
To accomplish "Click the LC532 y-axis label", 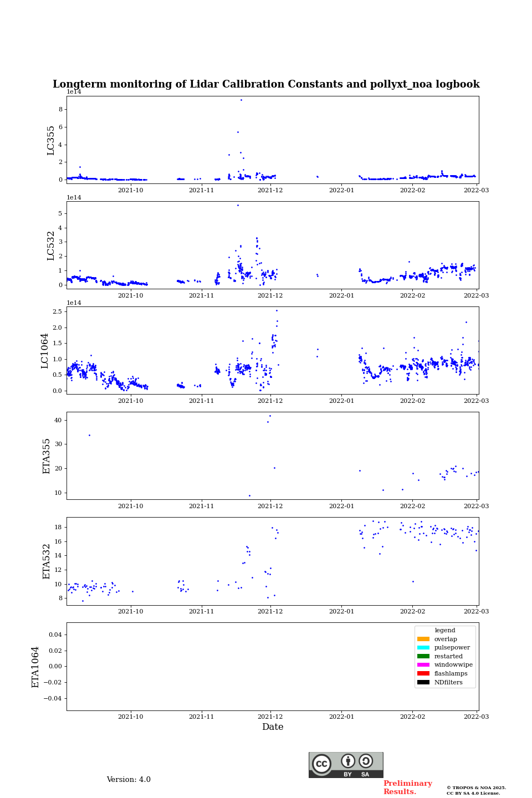I will 51,245.
